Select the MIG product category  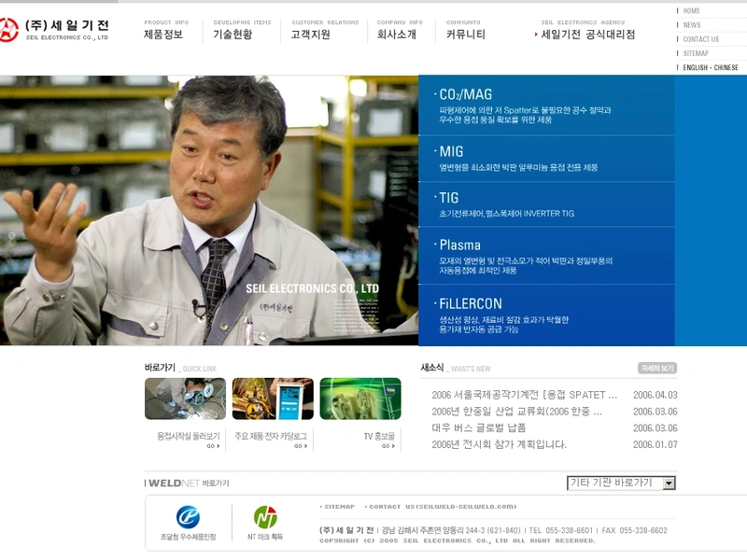pyautogui.click(x=546, y=159)
